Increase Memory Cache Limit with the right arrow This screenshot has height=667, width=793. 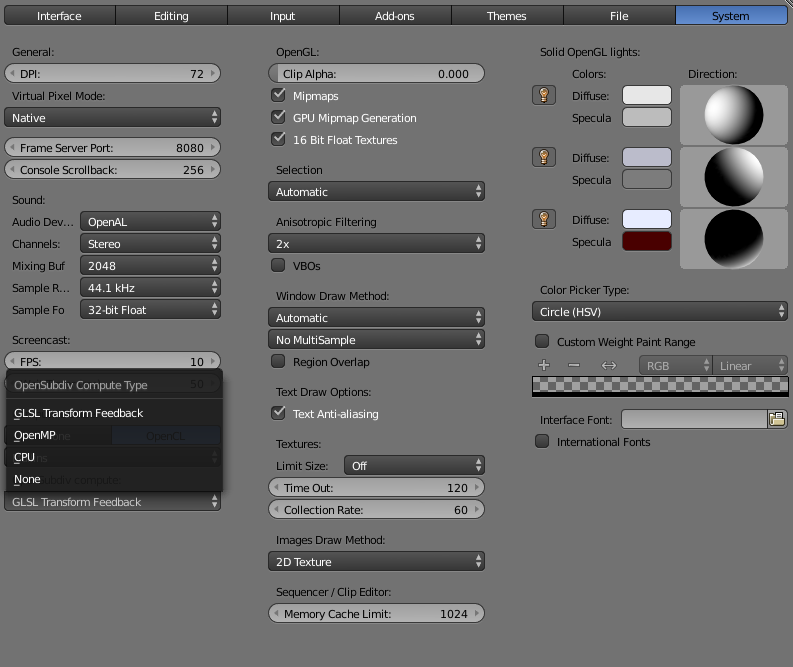[477, 613]
